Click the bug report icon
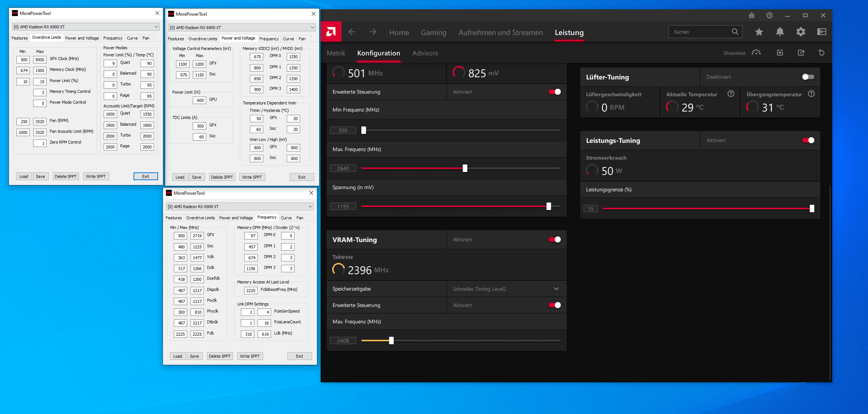This screenshot has width=868, height=414. [751, 15]
